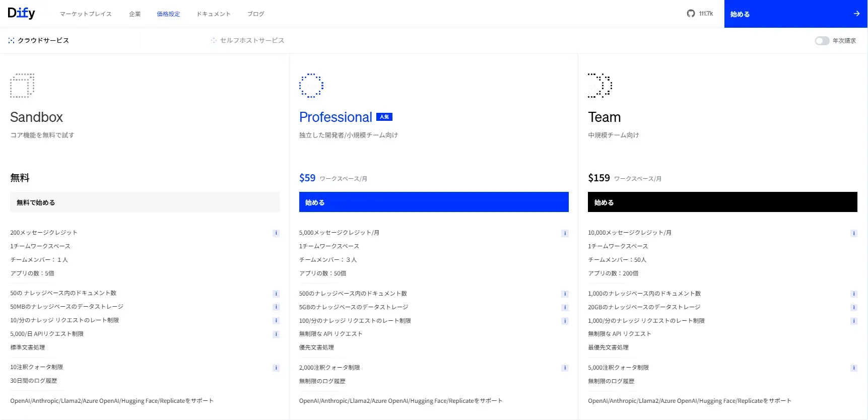Image resolution: width=868 pixels, height=420 pixels.
Task: Click the 無料で始める Sandbox button
Action: click(145, 202)
